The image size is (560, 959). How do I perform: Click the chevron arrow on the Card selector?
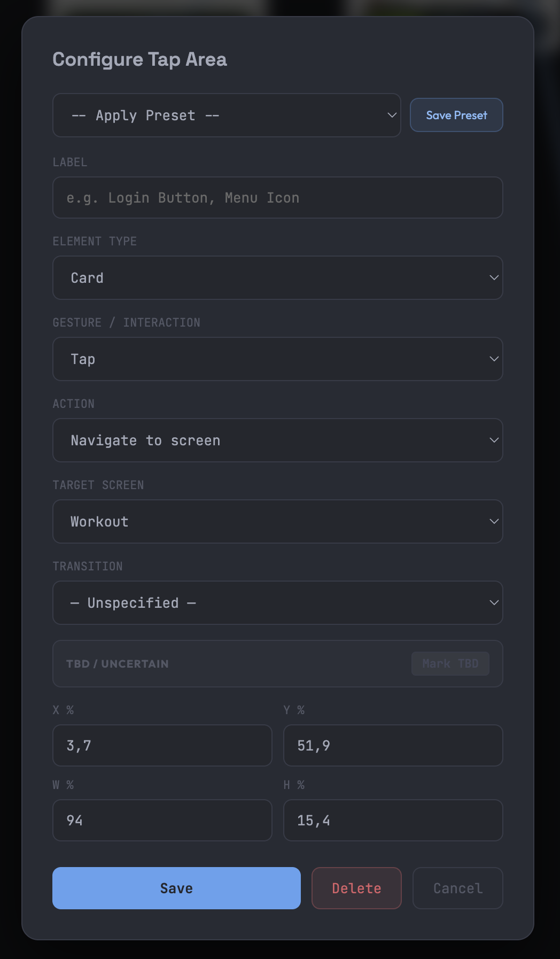(494, 278)
